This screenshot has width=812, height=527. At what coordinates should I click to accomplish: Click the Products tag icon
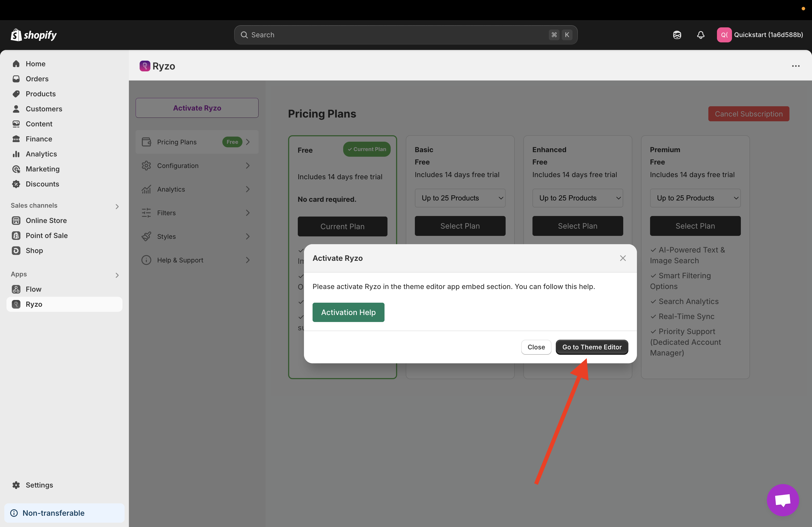pyautogui.click(x=16, y=94)
